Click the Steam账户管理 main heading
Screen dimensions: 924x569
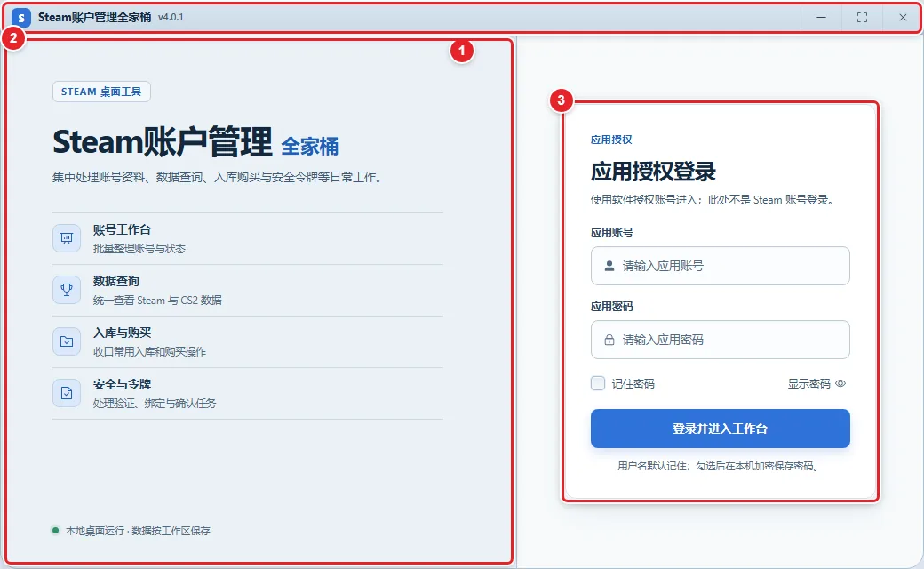[x=163, y=141]
